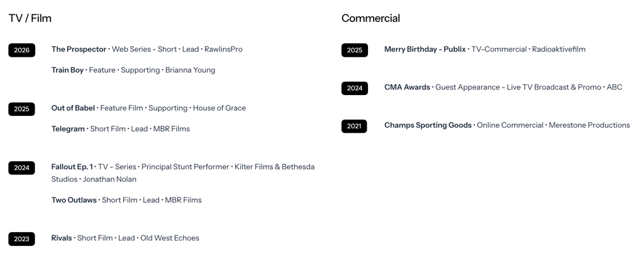
Task: Select the Telegram short film title
Action: [68, 128]
